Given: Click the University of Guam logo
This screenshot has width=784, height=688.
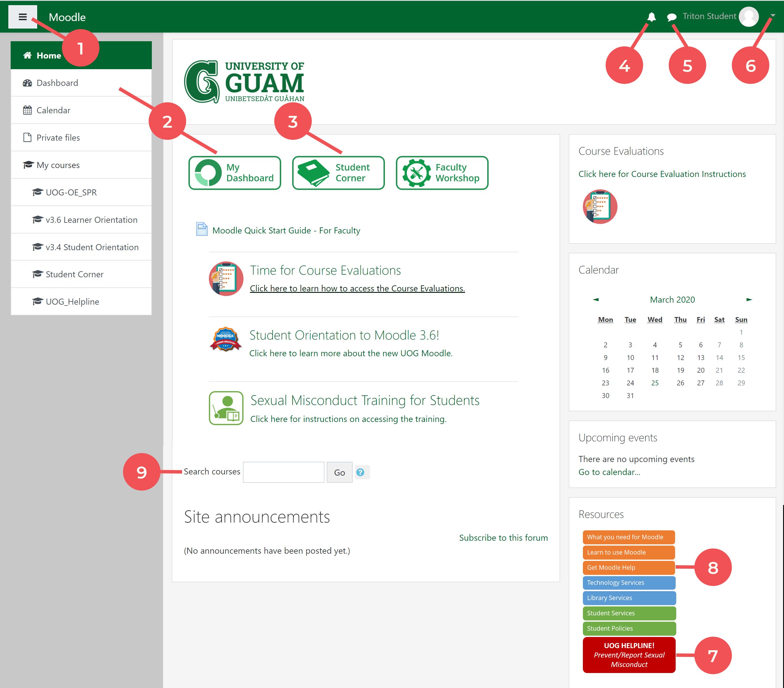Looking at the screenshot, I should (244, 82).
